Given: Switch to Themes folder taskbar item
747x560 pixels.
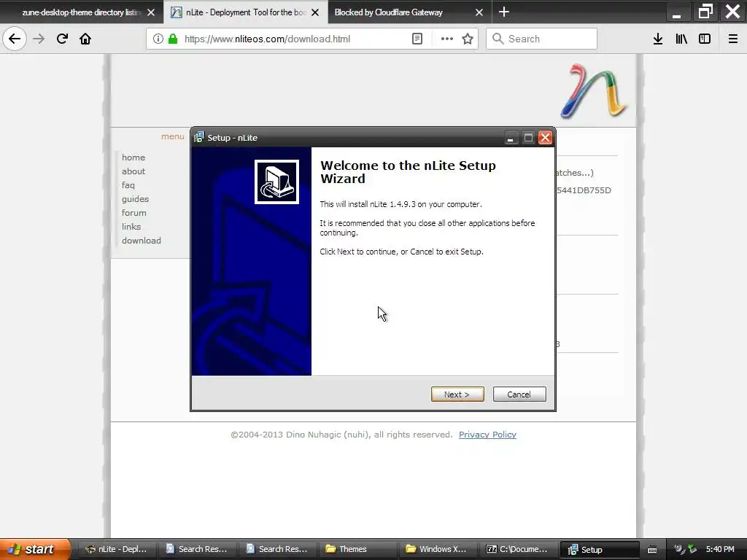Looking at the screenshot, I should 357,549.
